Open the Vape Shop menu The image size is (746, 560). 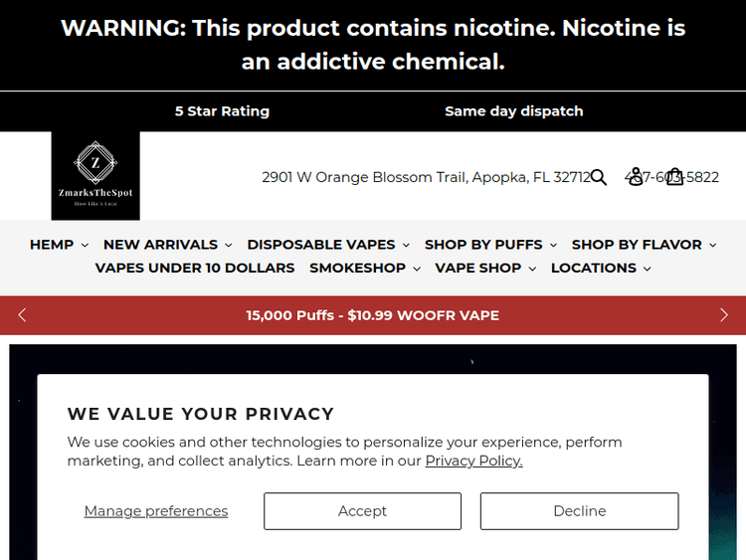485,268
